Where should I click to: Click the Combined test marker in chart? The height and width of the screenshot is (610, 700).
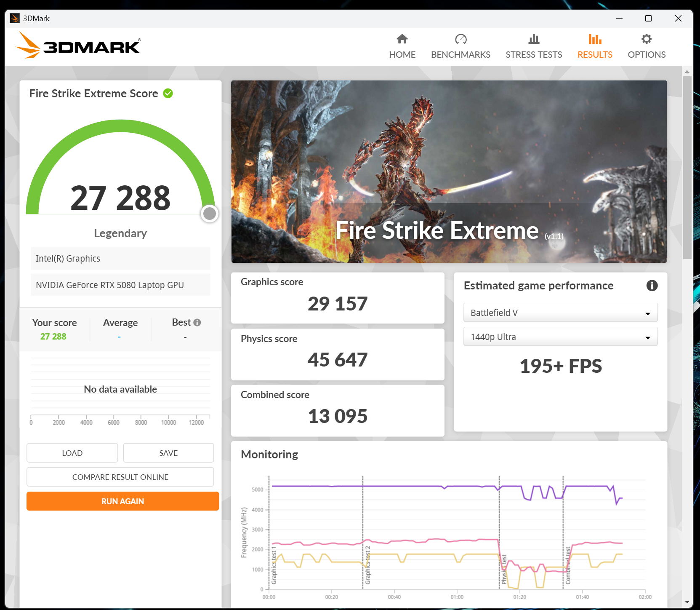pyautogui.click(x=568, y=565)
